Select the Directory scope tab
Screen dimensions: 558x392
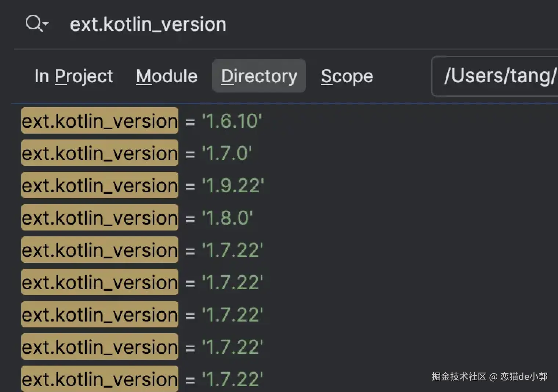point(259,76)
